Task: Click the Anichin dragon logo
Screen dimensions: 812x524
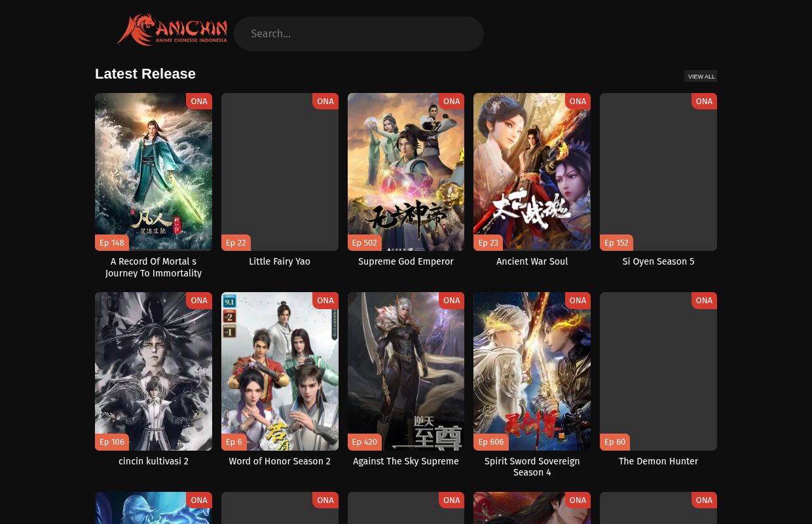Action: [x=172, y=30]
